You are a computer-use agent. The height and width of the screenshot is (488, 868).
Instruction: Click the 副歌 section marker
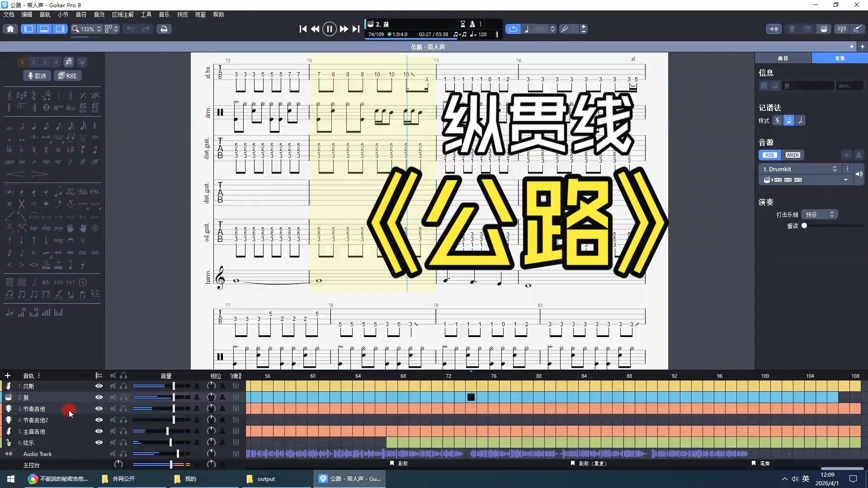click(400, 464)
